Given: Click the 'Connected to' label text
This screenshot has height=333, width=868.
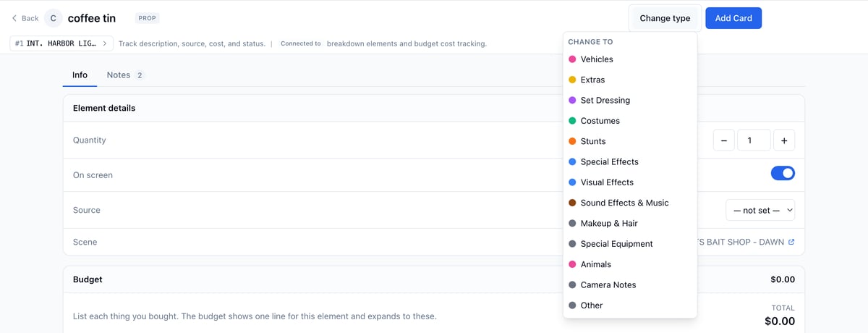Looking at the screenshot, I should 301,43.
